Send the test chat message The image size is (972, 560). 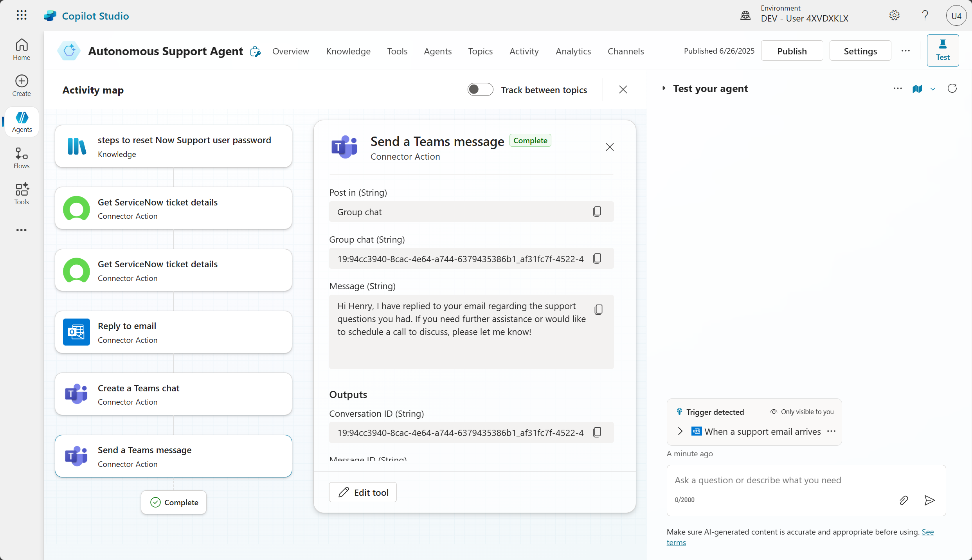coord(929,500)
